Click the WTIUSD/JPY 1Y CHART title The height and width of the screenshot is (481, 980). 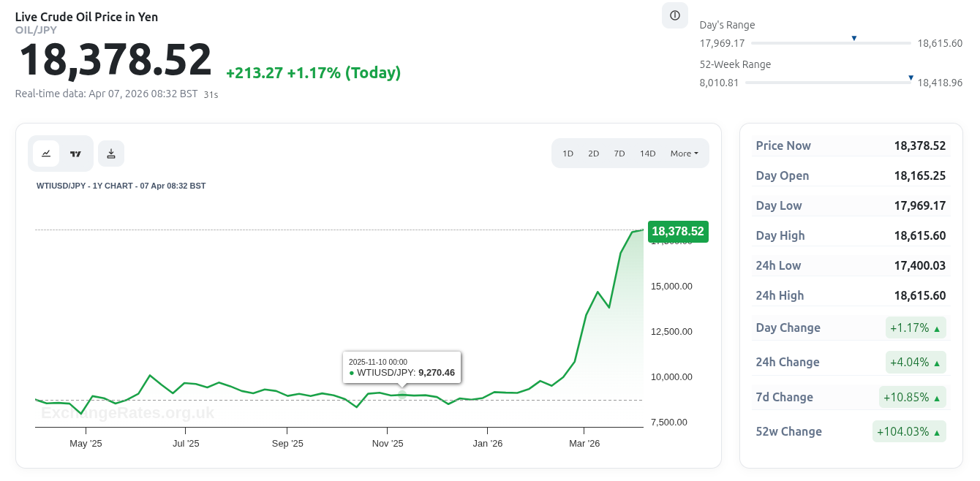tap(121, 186)
